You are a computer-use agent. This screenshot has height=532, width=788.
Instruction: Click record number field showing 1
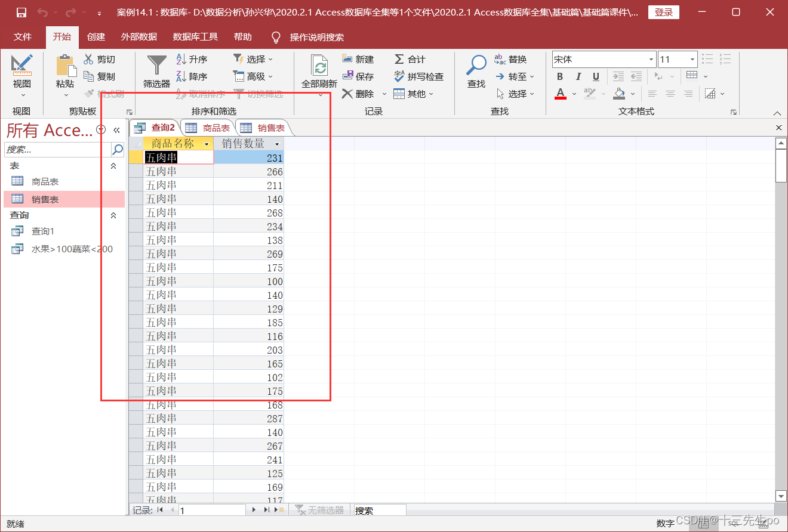(212, 511)
